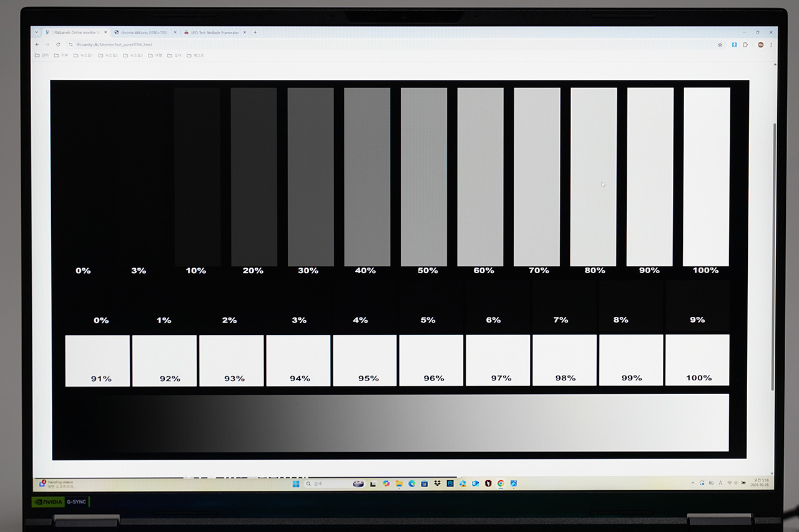Click the Windows Start button
Viewport: 799px width, 532px height.
click(x=295, y=483)
